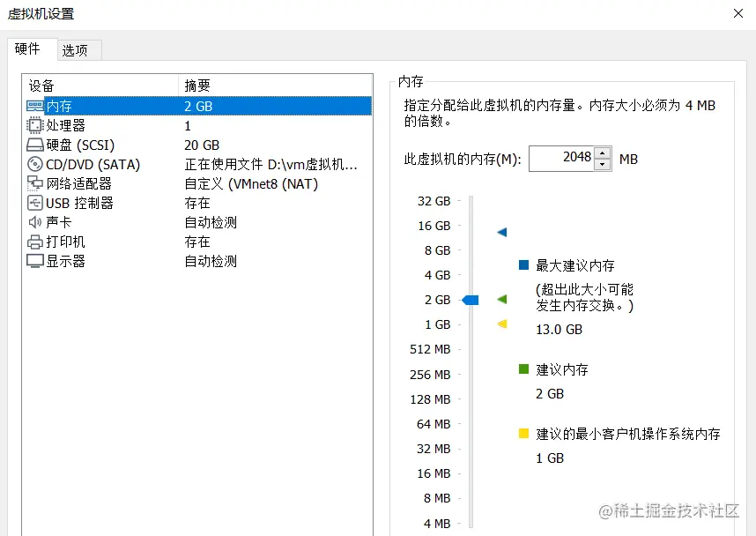Select the 声卡 row
The image size is (756, 536).
[x=198, y=222]
